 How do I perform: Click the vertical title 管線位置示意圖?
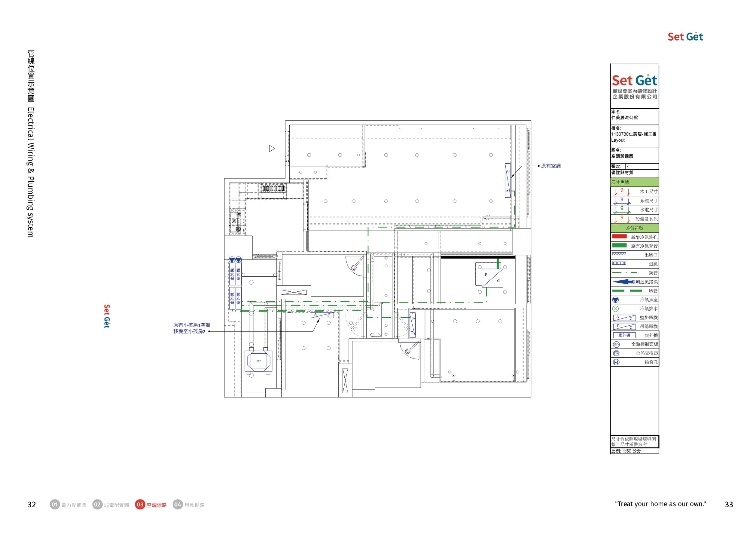tap(31, 76)
